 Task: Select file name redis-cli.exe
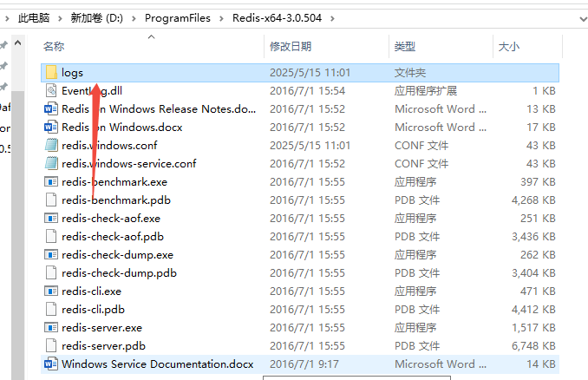pyautogui.click(x=92, y=292)
